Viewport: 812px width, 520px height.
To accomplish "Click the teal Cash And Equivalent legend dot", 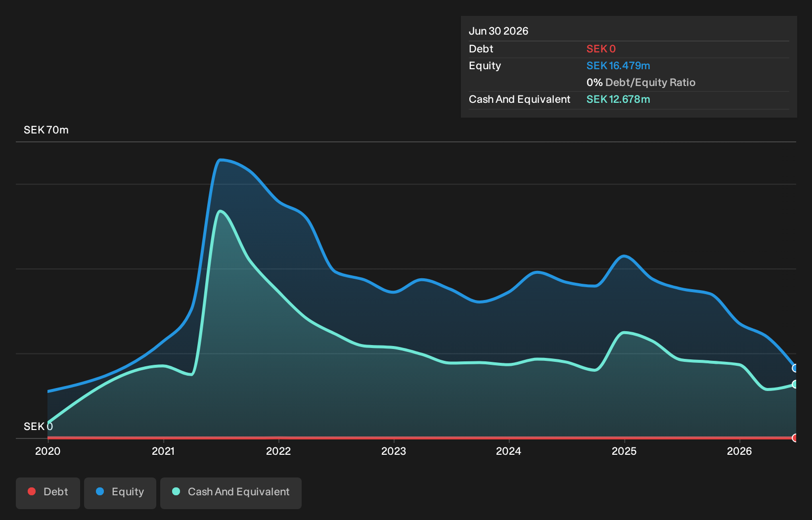I will (176, 491).
